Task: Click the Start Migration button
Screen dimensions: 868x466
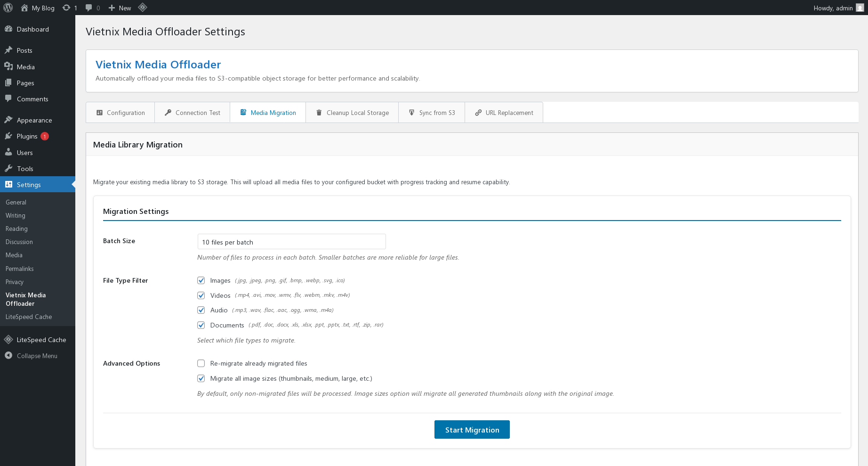Action: (472, 430)
